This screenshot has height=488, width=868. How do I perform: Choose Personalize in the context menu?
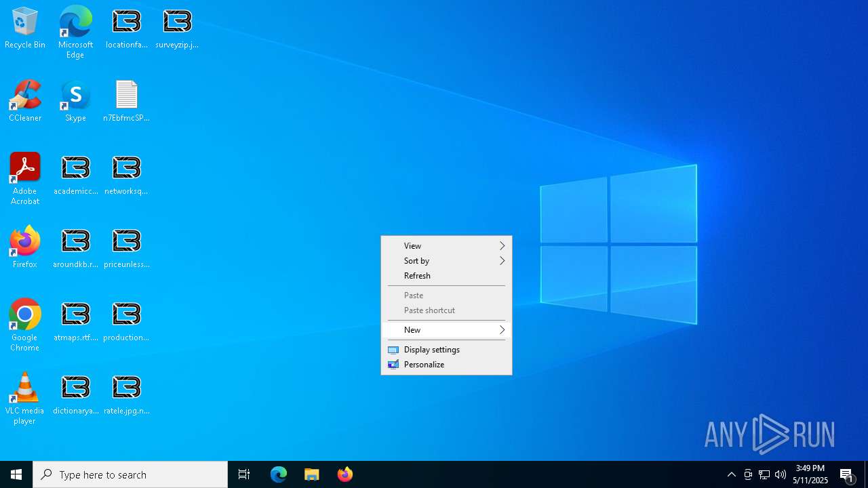click(x=446, y=365)
